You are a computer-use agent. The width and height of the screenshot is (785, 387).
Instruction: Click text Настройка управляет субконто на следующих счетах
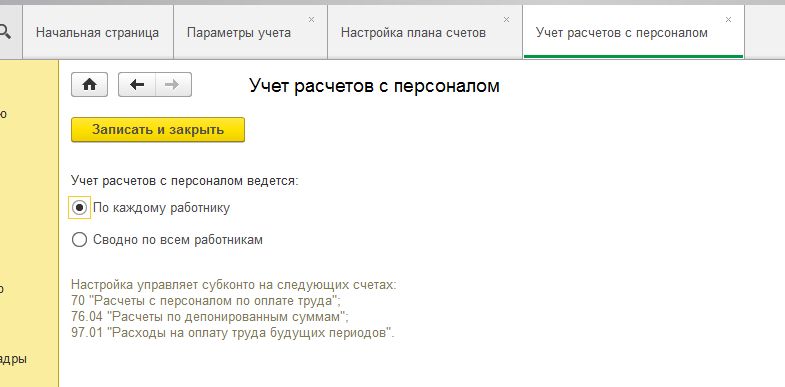click(x=234, y=285)
